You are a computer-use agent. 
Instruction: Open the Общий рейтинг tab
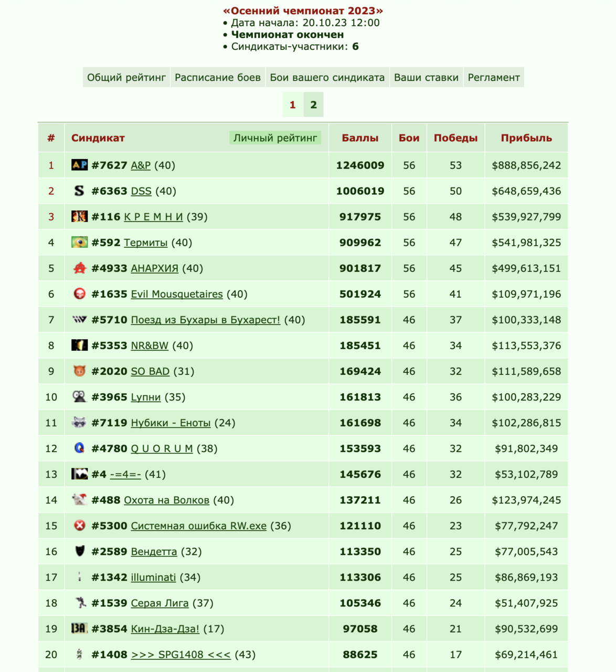(x=126, y=78)
